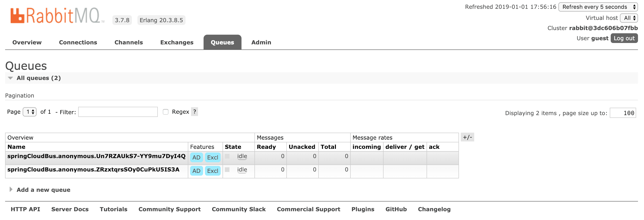This screenshot has height=220, width=644.
Task: Switch to the Exchanges tab
Action: click(x=177, y=43)
